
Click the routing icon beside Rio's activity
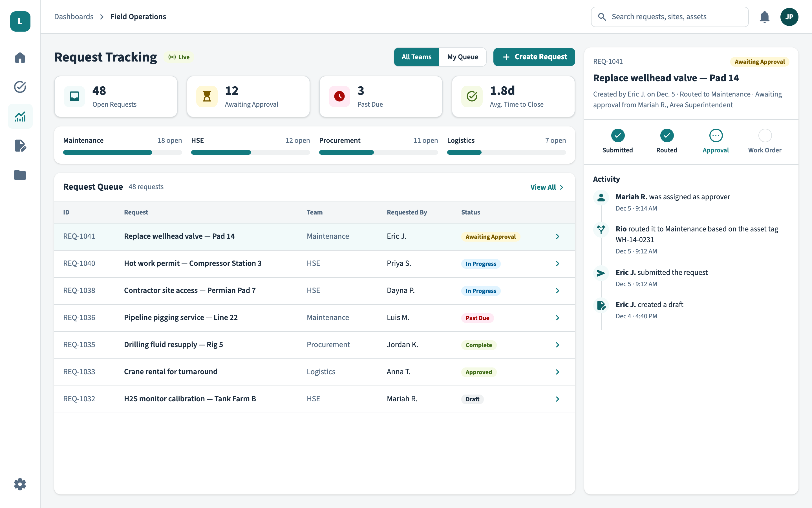tap(601, 229)
